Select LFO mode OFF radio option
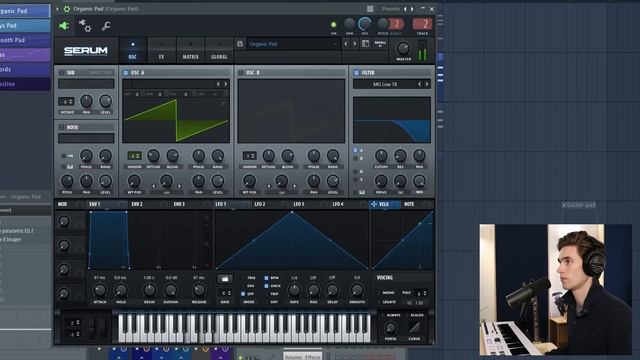This screenshot has width=640, height=360. tap(243, 294)
